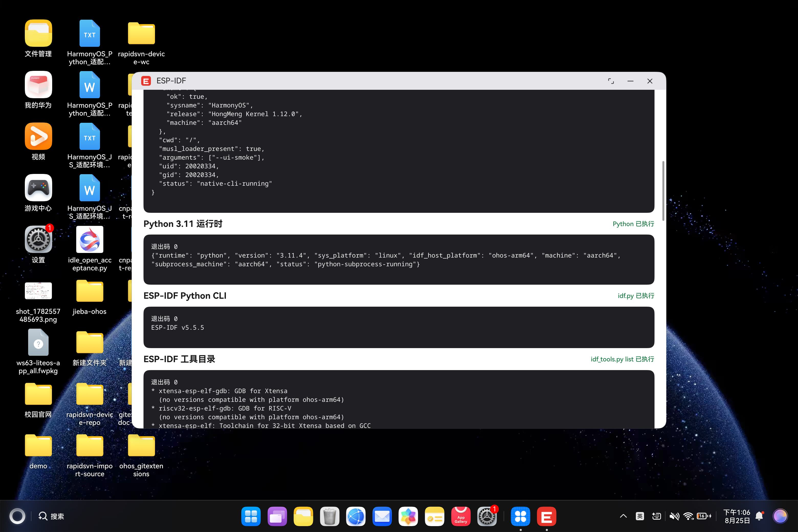Open the 游戏中心 desktop icon
This screenshot has height=532, width=798.
point(38,188)
